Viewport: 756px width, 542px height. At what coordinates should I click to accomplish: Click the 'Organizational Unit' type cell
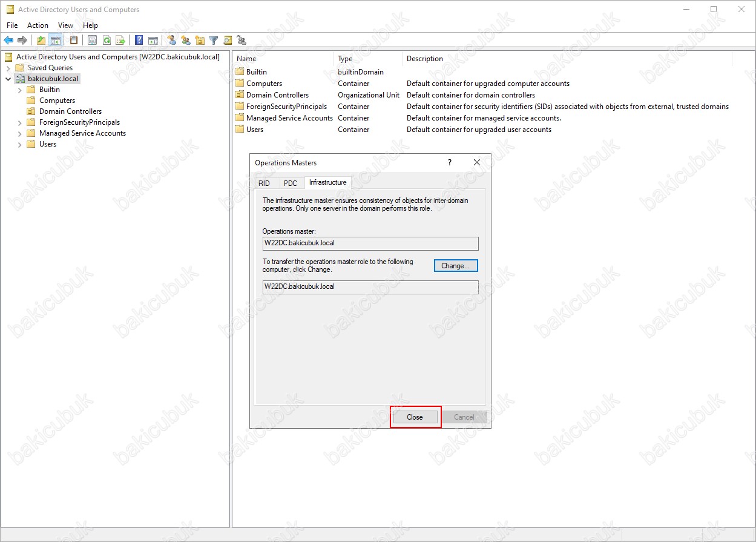[369, 95]
